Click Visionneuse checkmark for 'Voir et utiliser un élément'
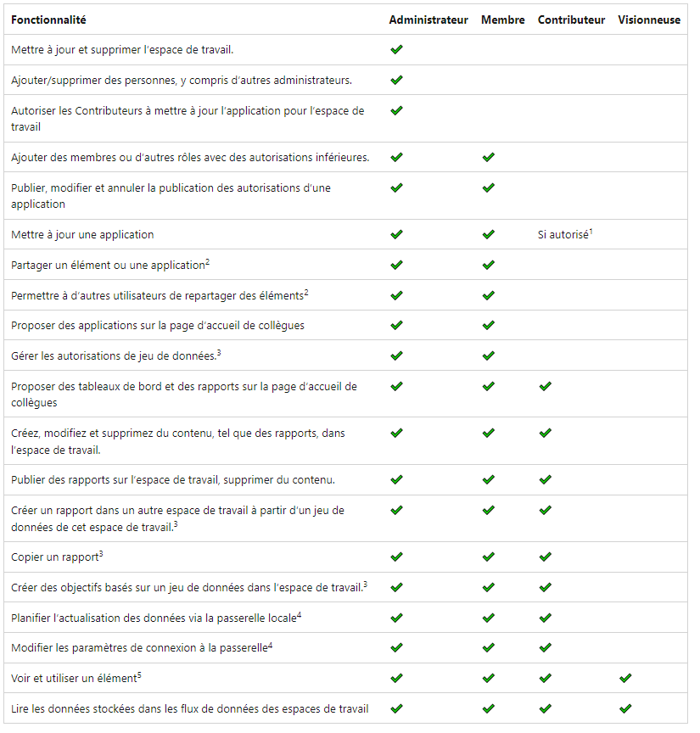Image resolution: width=700 pixels, height=733 pixels. coord(625,678)
